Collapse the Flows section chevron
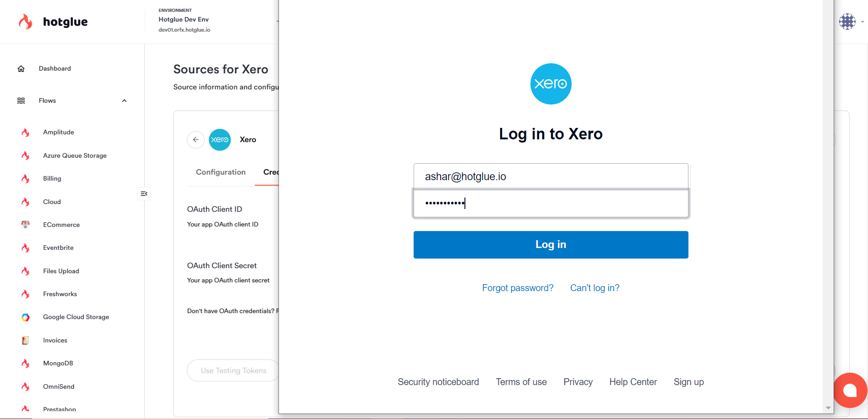The width and height of the screenshot is (868, 419). coord(124,101)
